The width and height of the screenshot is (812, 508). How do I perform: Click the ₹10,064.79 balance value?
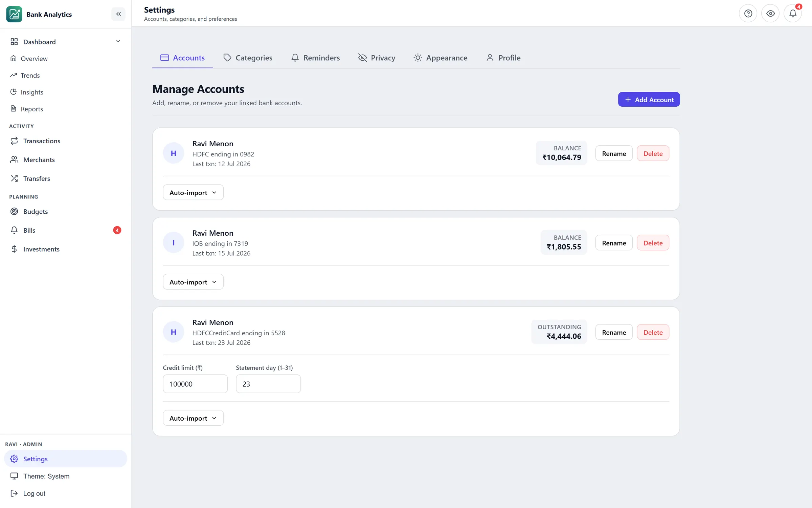[x=562, y=157]
